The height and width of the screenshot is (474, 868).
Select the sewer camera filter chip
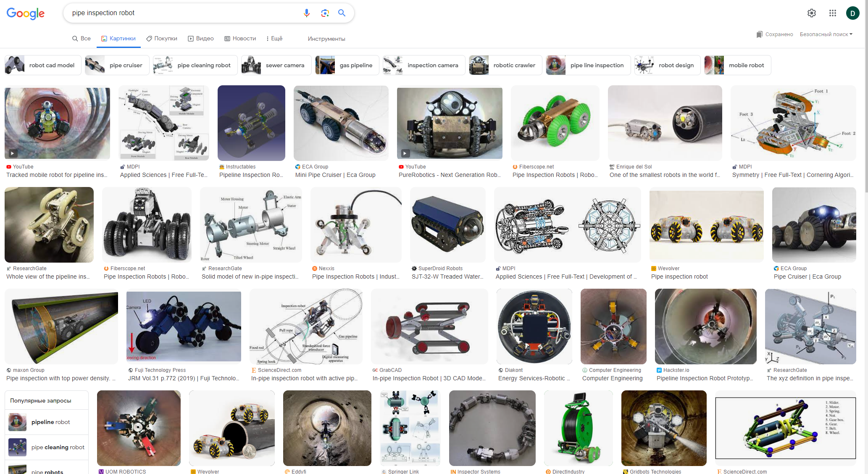click(x=276, y=65)
